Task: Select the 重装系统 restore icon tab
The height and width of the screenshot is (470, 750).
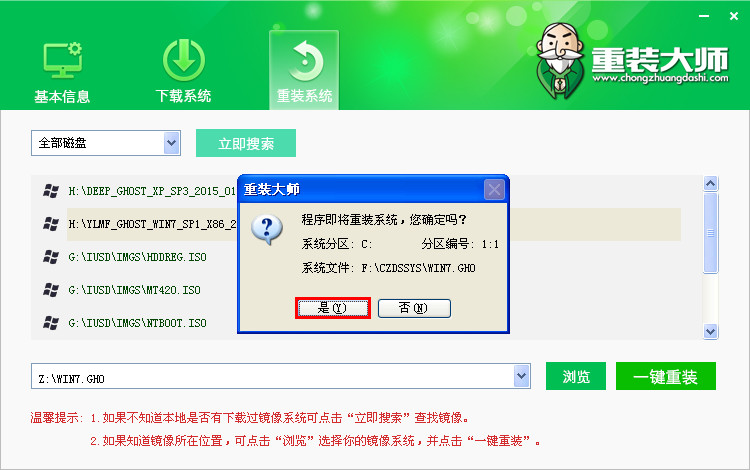Action: coord(304,70)
